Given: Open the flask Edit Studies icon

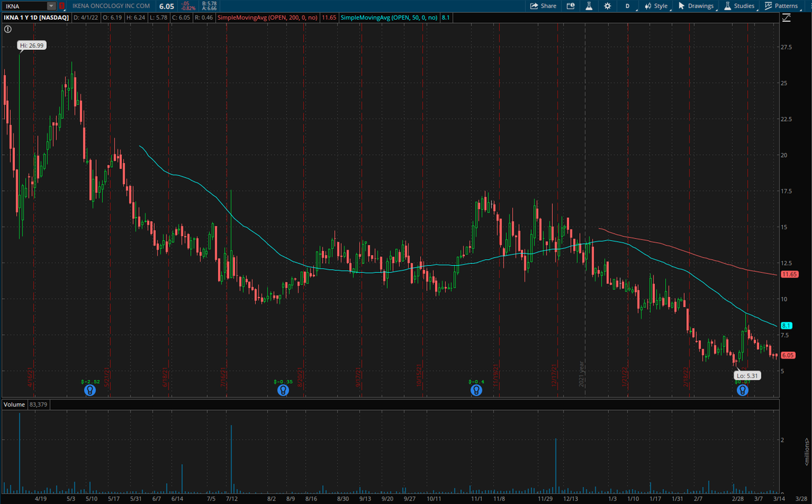Looking at the screenshot, I should coord(589,5).
